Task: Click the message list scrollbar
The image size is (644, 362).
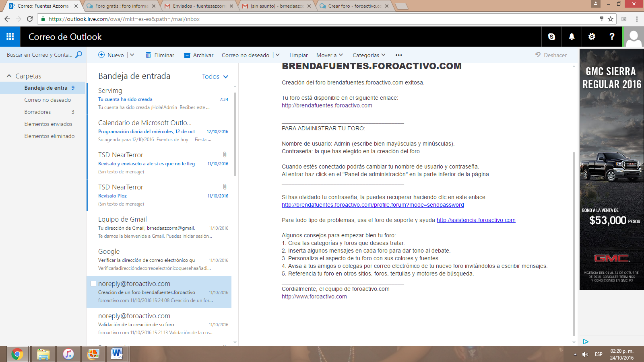Action: coord(235,134)
